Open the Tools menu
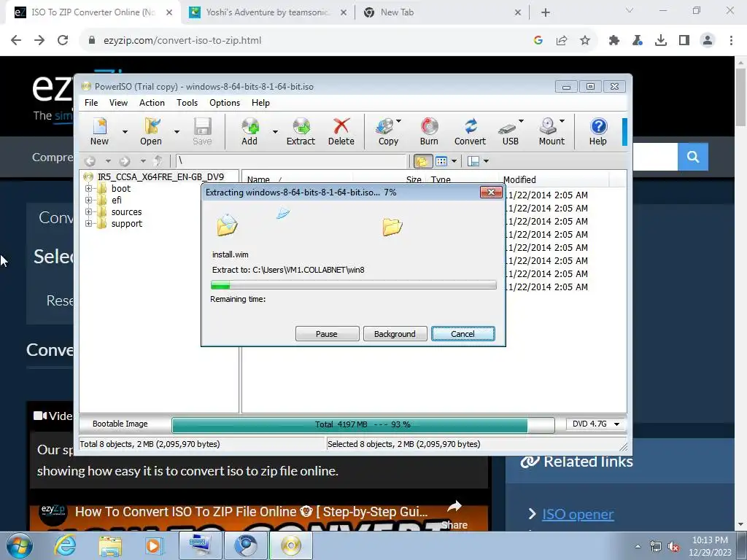 187,102
